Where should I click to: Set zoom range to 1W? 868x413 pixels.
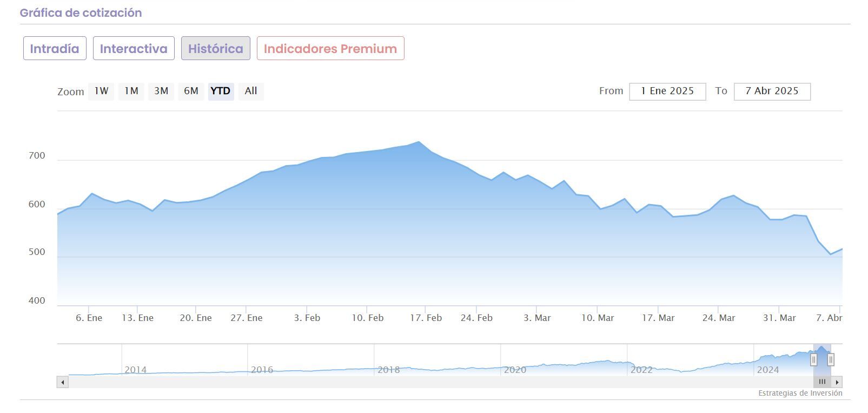[x=101, y=91]
